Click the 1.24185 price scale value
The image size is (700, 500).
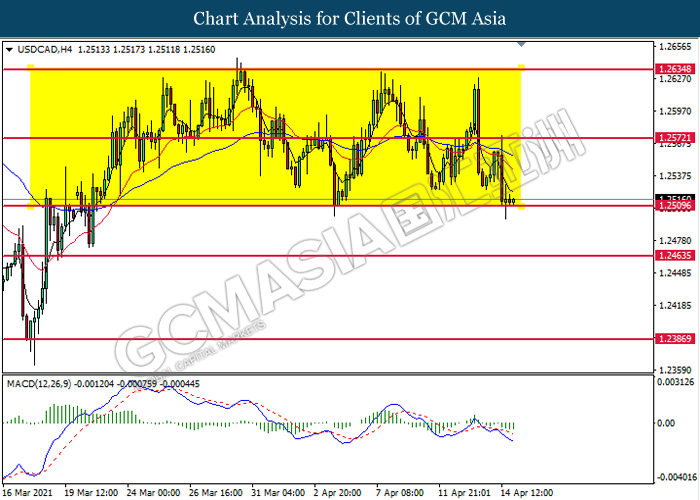pos(675,306)
